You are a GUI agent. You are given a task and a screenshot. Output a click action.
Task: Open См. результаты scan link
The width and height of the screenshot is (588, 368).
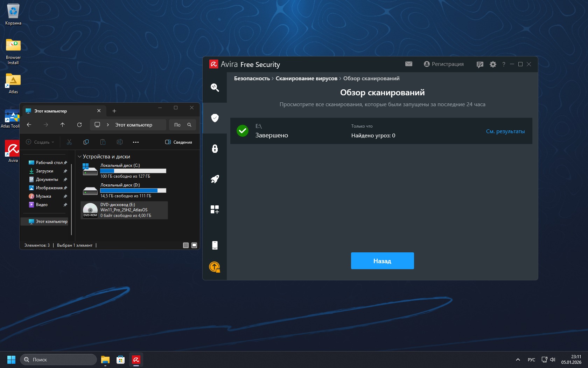pos(505,131)
